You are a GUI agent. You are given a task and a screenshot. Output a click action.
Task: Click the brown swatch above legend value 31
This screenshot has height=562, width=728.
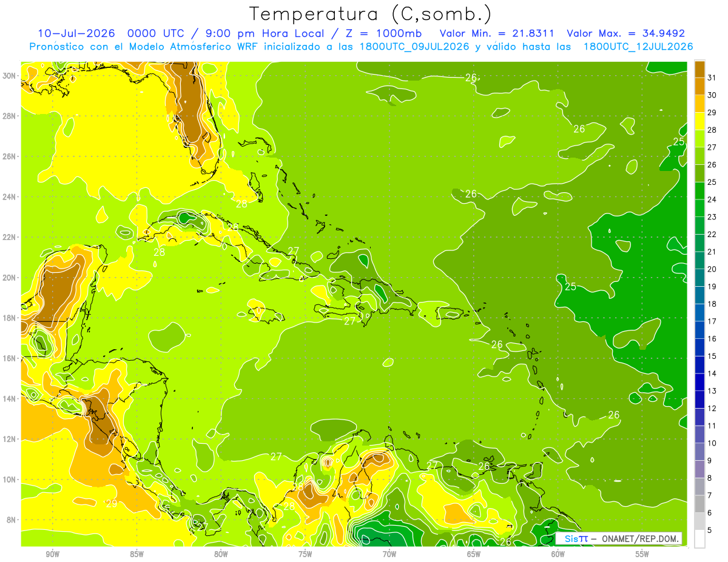pyautogui.click(x=699, y=70)
